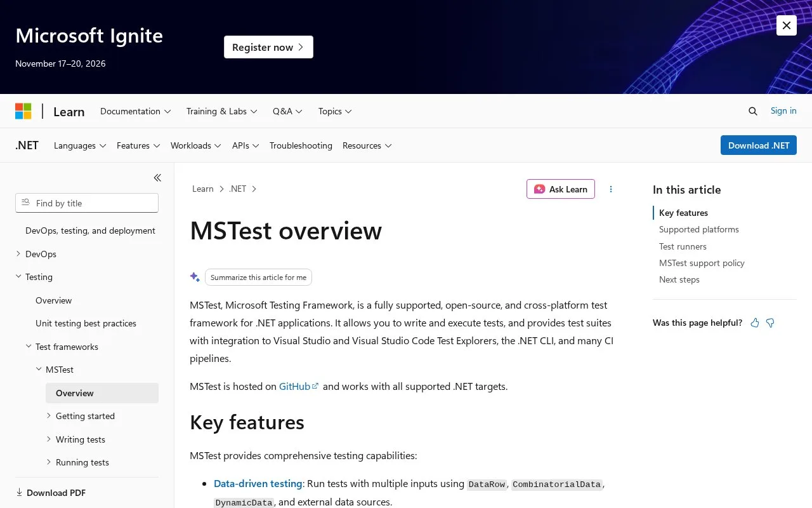This screenshot has width=812, height=508.
Task: Open the Topics dropdown menu
Action: point(335,111)
